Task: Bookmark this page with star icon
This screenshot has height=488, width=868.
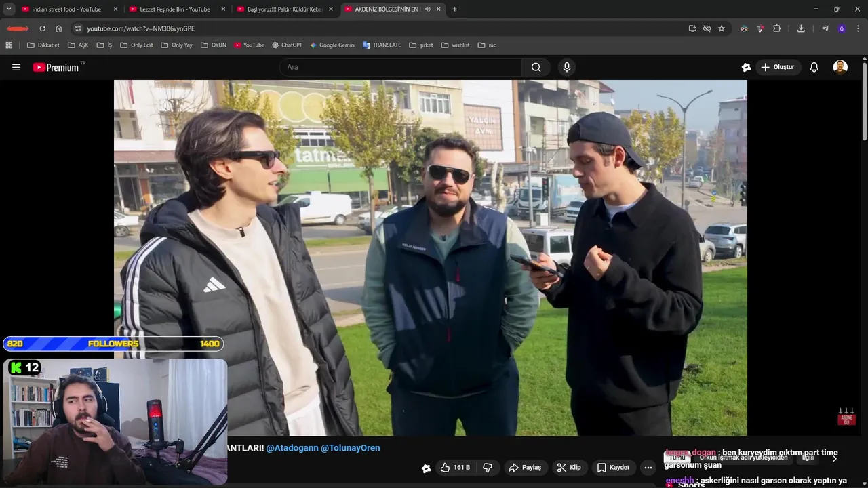Action: tap(722, 28)
